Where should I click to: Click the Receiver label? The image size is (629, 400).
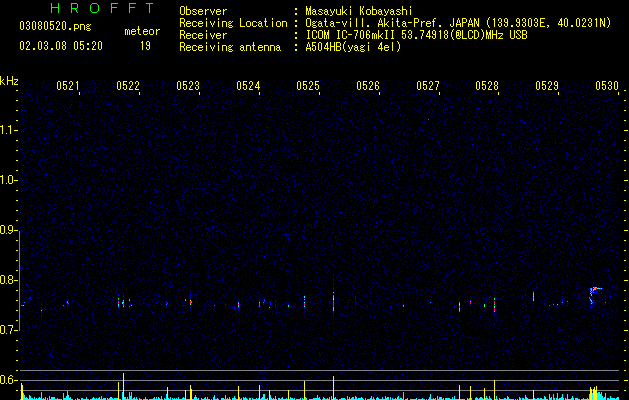(x=203, y=35)
